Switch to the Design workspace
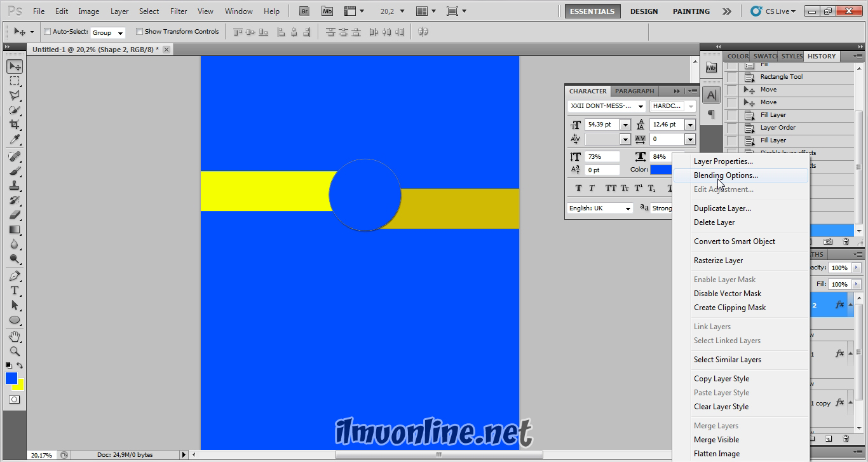The width and height of the screenshot is (868, 462). [x=644, y=11]
